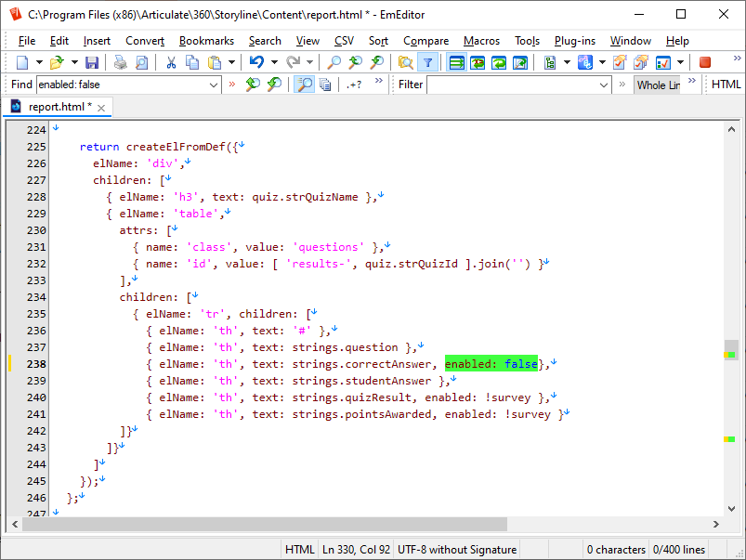Click the Print icon in toolbar
The image size is (746, 560).
120,62
